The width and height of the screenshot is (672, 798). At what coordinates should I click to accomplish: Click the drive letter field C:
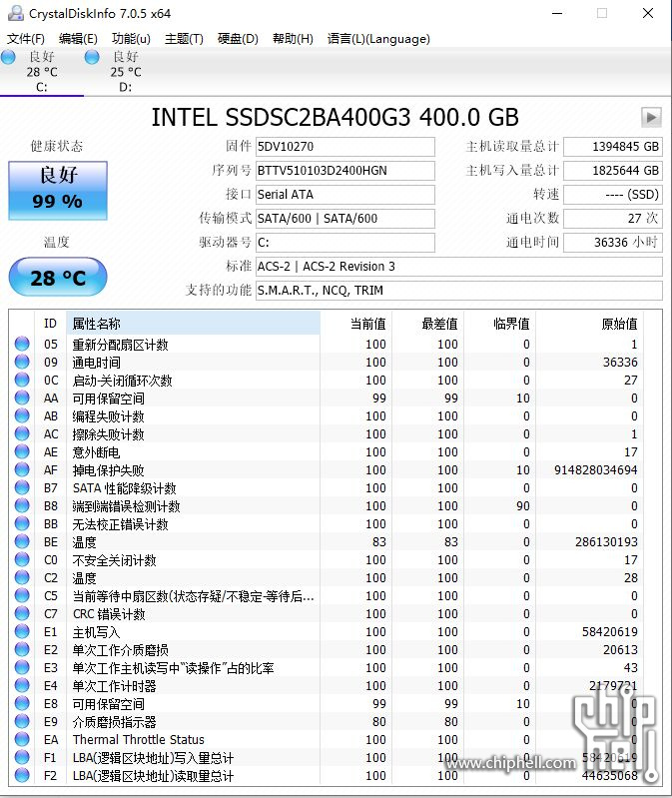pos(344,243)
